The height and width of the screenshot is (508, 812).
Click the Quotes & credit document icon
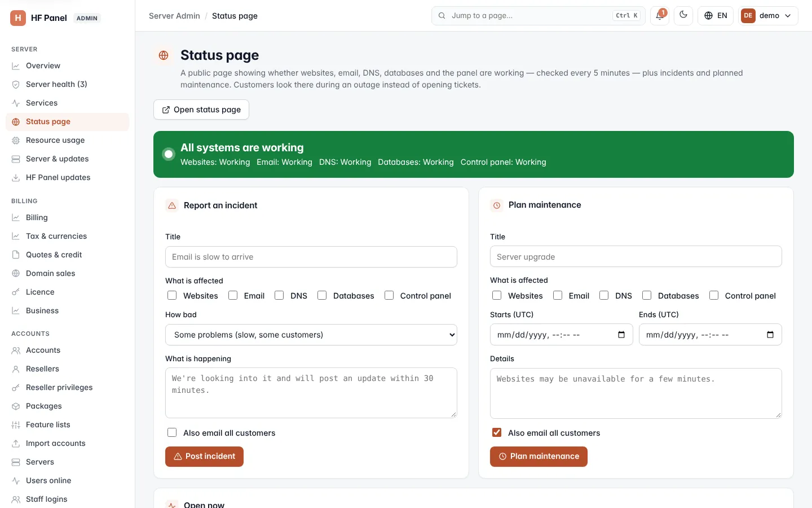coord(16,255)
